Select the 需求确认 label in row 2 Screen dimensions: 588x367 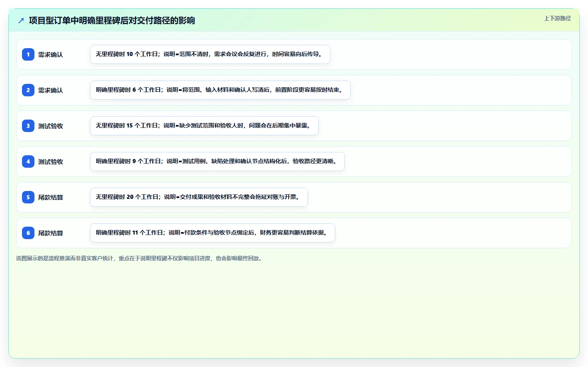tap(51, 91)
